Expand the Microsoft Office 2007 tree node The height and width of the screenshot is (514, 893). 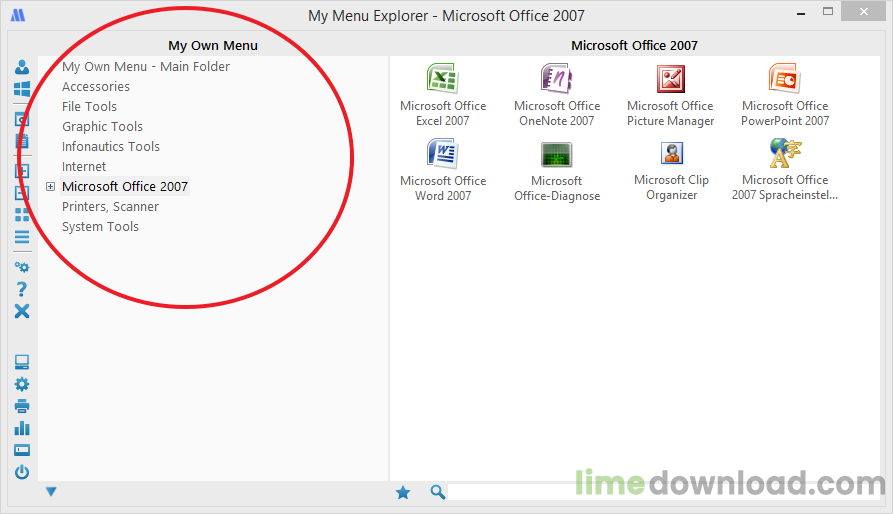(x=50, y=187)
